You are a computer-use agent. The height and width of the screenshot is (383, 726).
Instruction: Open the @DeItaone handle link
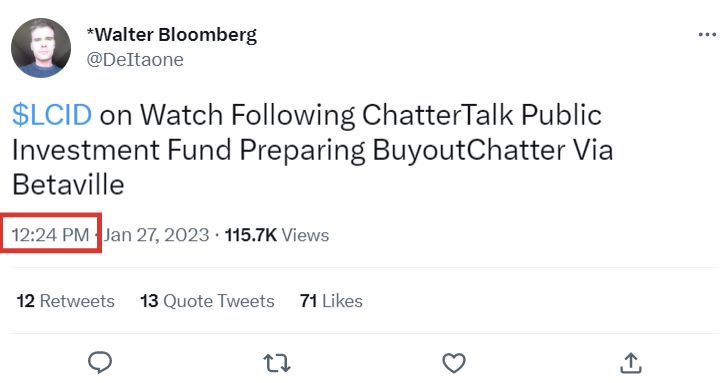click(x=135, y=60)
